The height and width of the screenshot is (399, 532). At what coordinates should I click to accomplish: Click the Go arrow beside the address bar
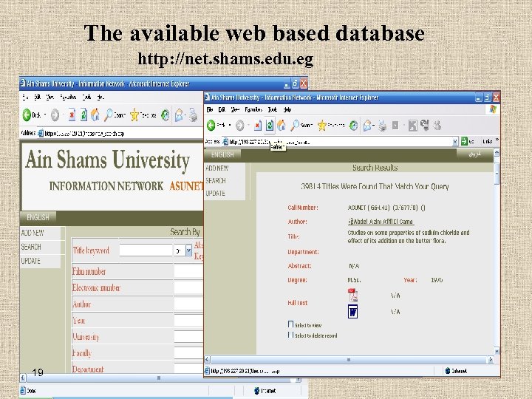[x=464, y=141]
